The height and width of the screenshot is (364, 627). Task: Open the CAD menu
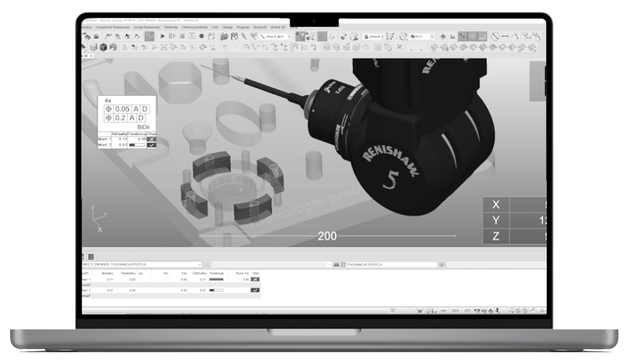point(216,26)
